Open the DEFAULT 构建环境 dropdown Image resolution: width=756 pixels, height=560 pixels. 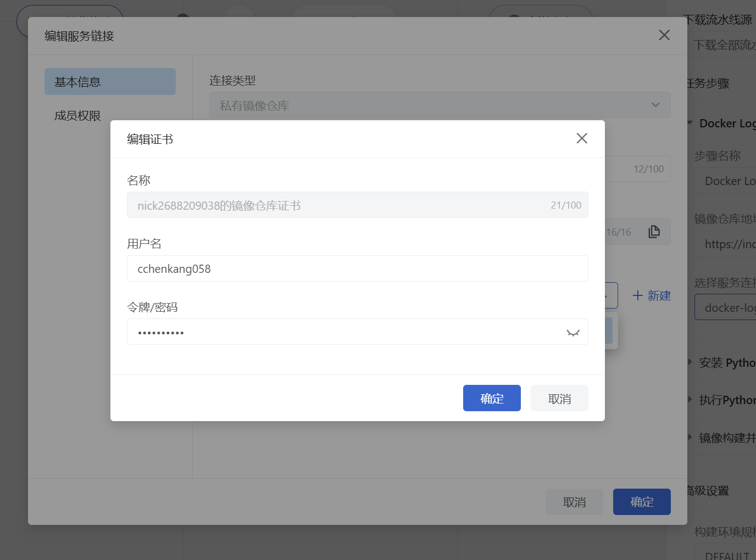coord(725,552)
